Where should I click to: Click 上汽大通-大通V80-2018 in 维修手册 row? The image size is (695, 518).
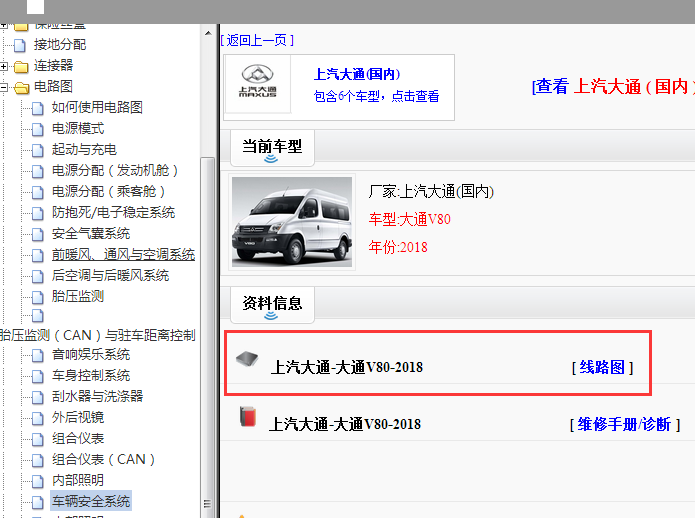[x=345, y=425]
